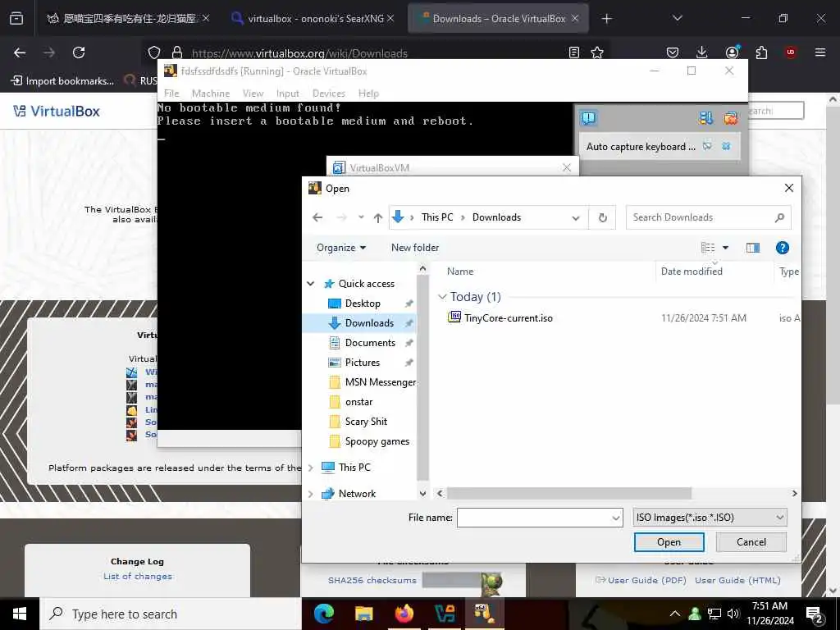Open help in the Open dialog
840x630 pixels.
click(x=782, y=248)
